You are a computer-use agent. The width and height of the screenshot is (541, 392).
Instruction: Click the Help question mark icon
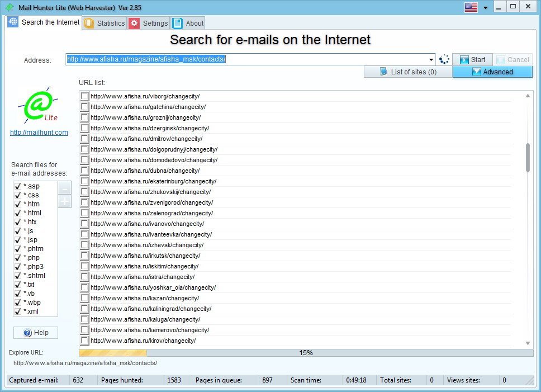[x=27, y=332]
